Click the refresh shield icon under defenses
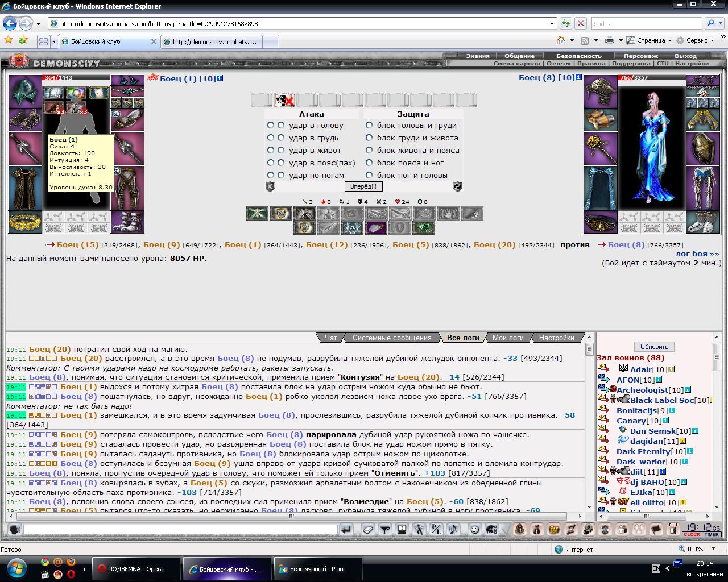The image size is (728, 582). tap(457, 186)
